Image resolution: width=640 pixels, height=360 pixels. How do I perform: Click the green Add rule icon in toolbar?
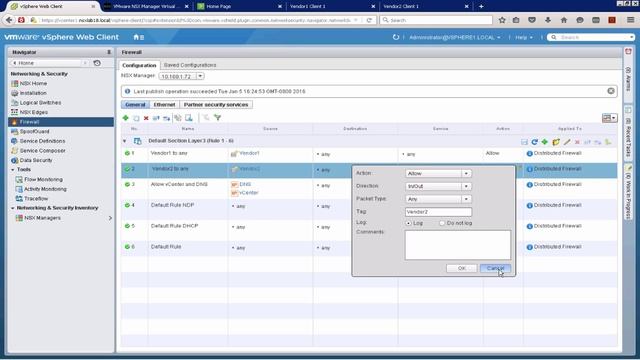tap(125, 118)
